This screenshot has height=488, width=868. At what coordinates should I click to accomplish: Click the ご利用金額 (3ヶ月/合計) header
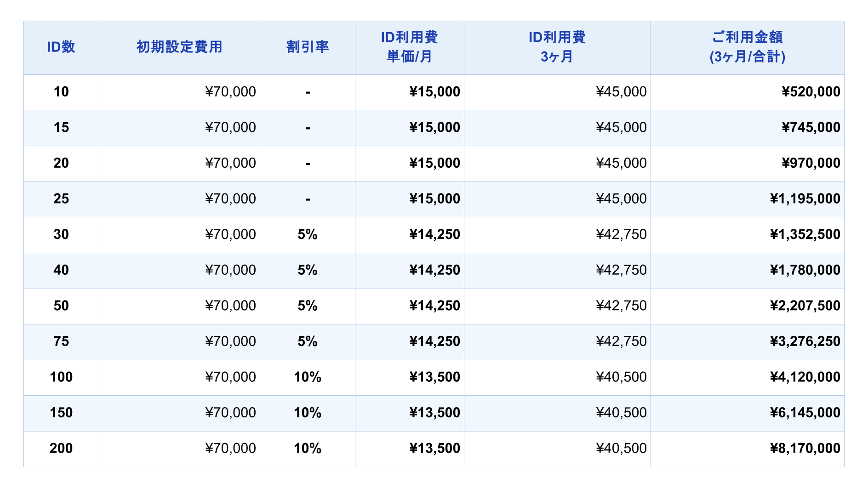tap(747, 47)
